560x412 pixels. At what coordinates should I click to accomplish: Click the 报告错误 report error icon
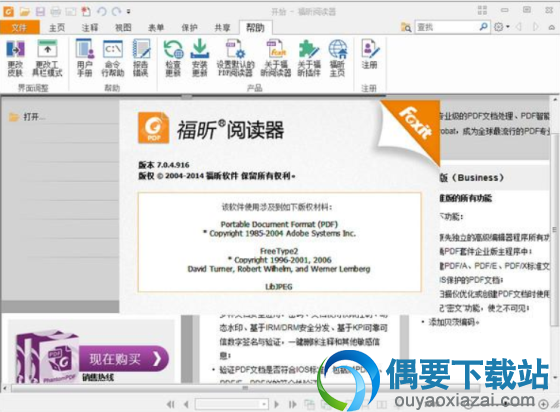coord(141,58)
